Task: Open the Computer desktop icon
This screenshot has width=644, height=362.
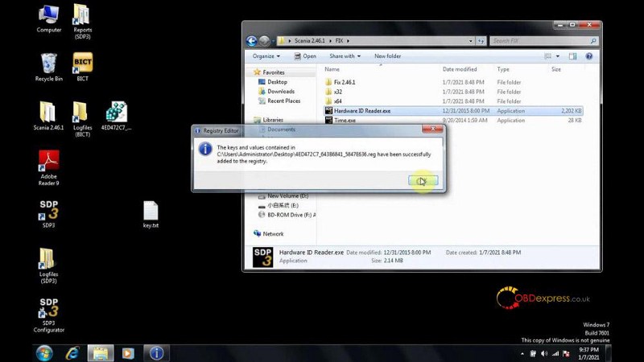Action: click(49, 19)
